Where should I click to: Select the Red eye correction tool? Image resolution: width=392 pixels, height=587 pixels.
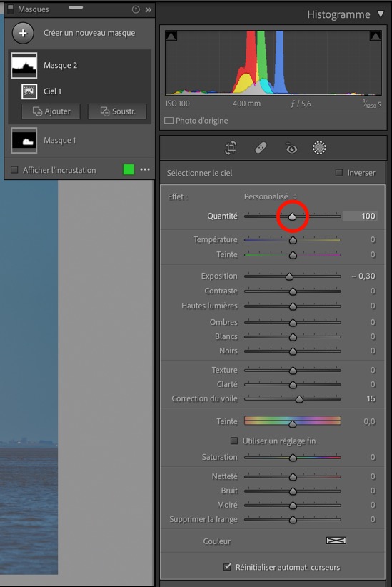click(x=291, y=148)
